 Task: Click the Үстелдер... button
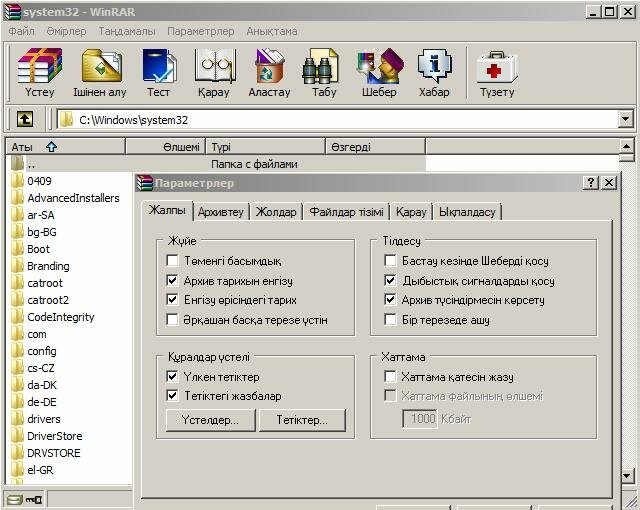[x=211, y=420]
